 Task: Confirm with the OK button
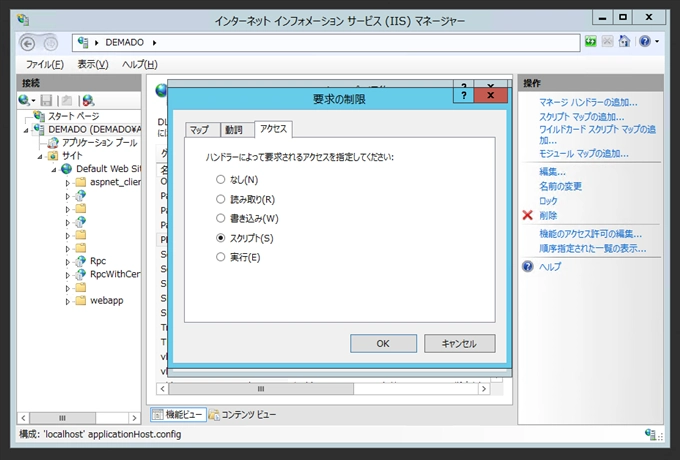383,343
